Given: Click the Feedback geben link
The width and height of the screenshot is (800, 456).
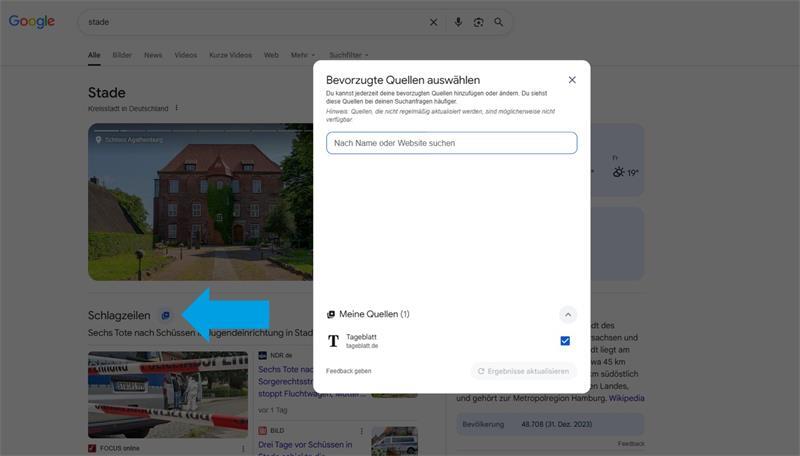Looking at the screenshot, I should (348, 371).
